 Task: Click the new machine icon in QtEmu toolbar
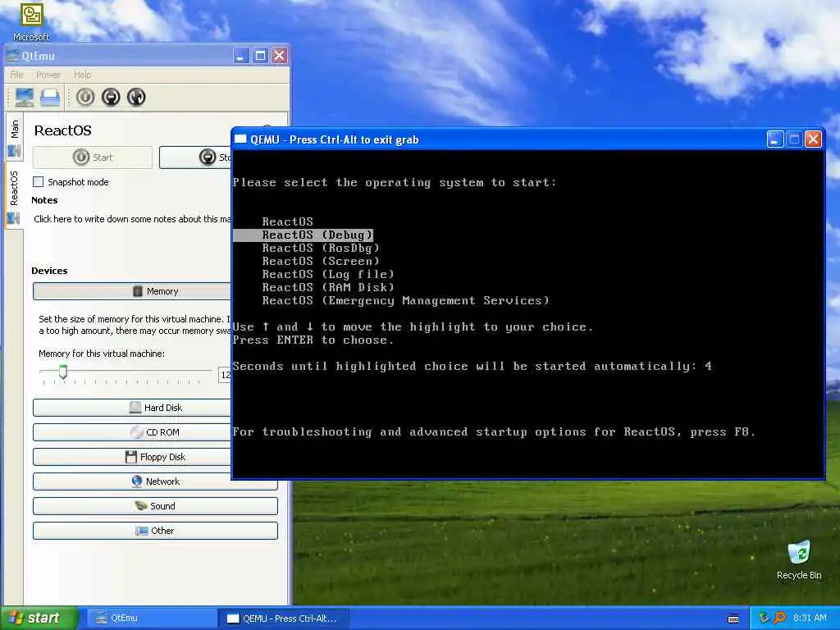25,97
